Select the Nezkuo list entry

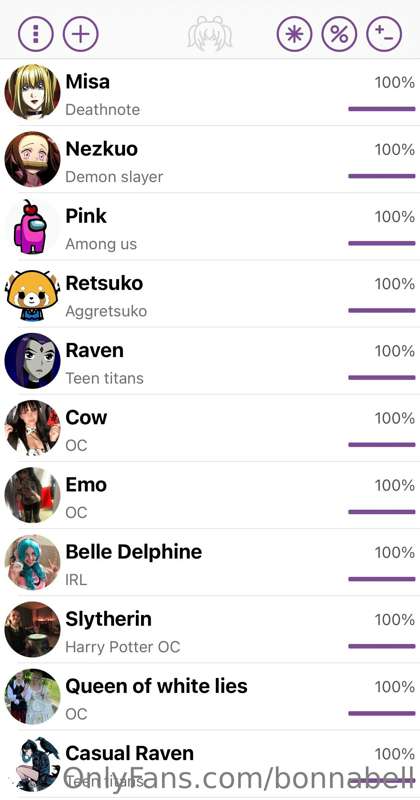coord(210,160)
